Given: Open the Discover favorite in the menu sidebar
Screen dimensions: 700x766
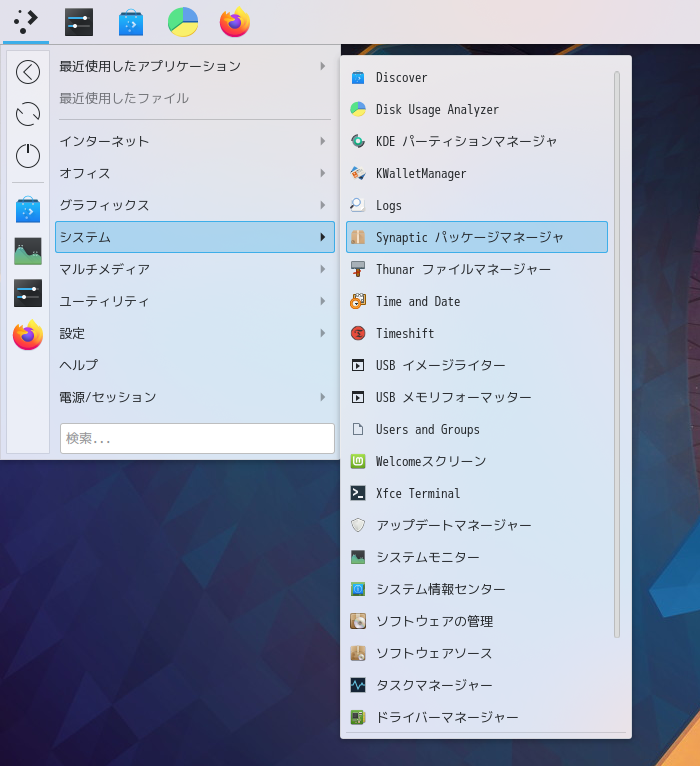Looking at the screenshot, I should point(28,210).
